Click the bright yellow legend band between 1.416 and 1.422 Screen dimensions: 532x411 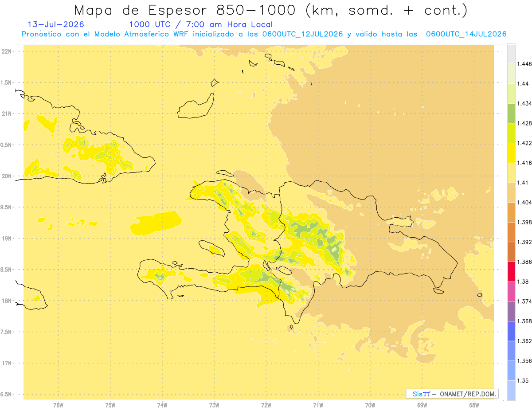511,153
